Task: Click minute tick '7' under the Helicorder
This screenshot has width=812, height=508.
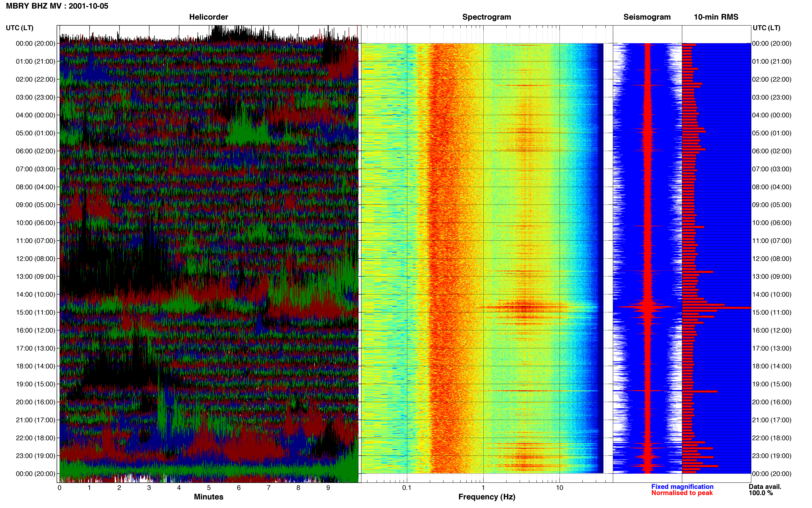Action: pos(269,487)
